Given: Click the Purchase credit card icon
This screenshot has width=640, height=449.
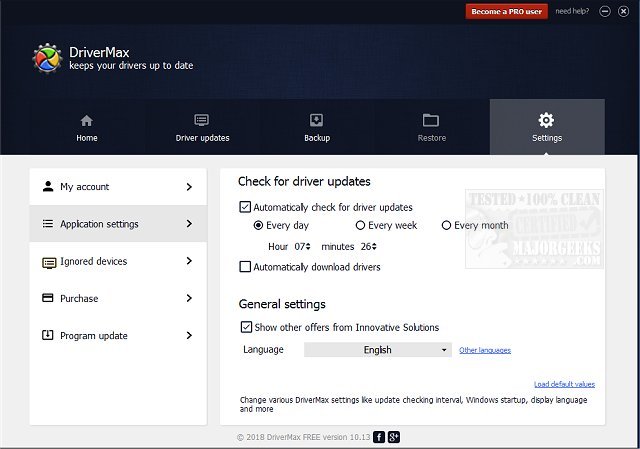Looking at the screenshot, I should [x=48, y=298].
